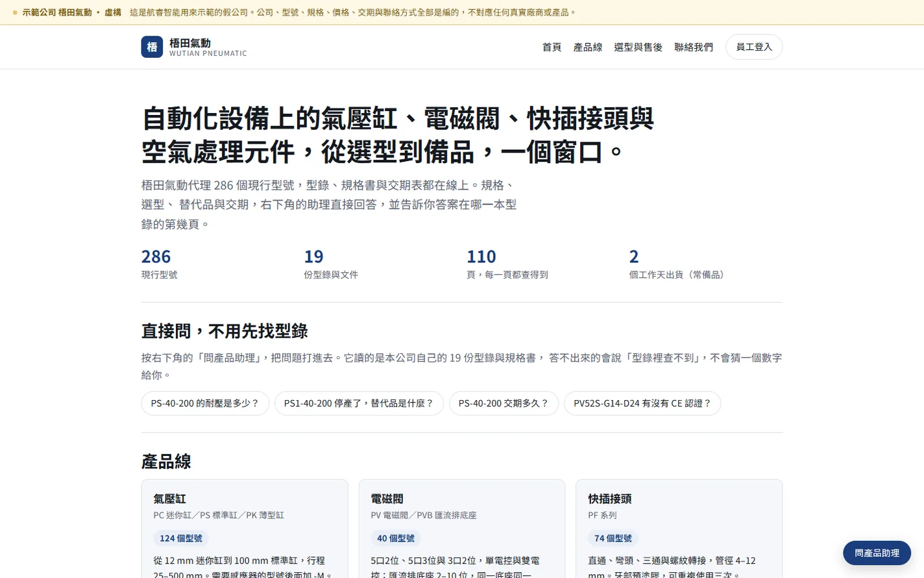Open the 電磁閥 product card title
Image resolution: width=924 pixels, height=578 pixels.
pyautogui.click(x=387, y=499)
